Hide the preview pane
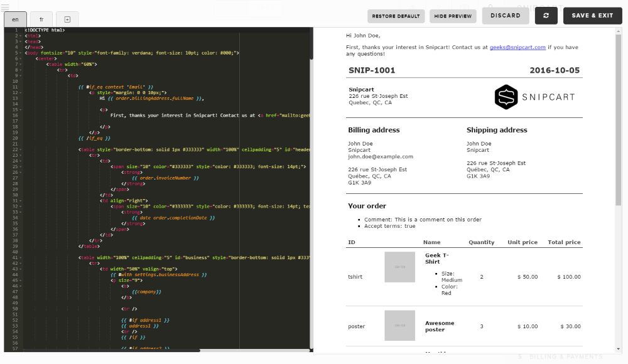Screen dimensions: 628x364 point(453,16)
